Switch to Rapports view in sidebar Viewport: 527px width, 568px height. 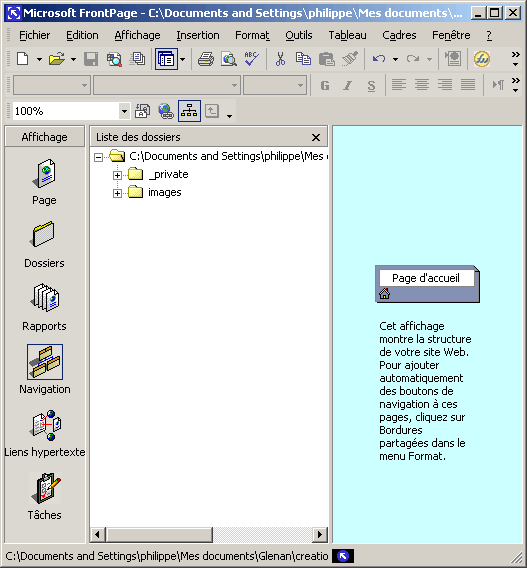44,308
